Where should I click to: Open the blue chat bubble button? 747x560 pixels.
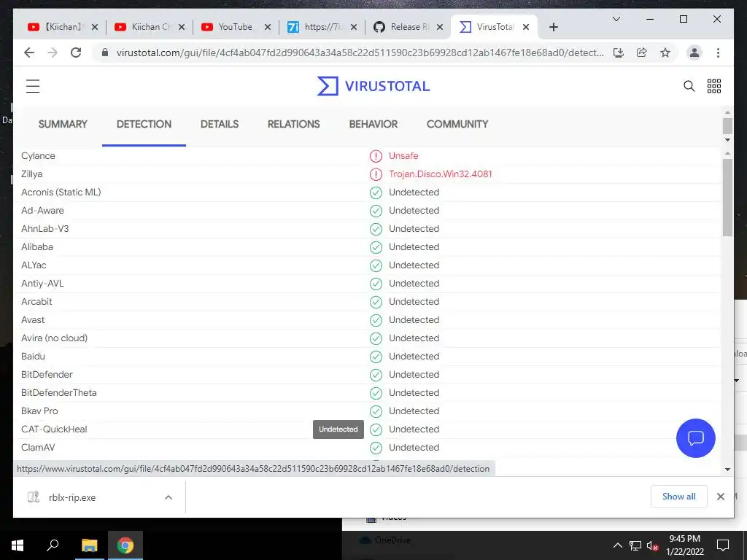pos(695,438)
